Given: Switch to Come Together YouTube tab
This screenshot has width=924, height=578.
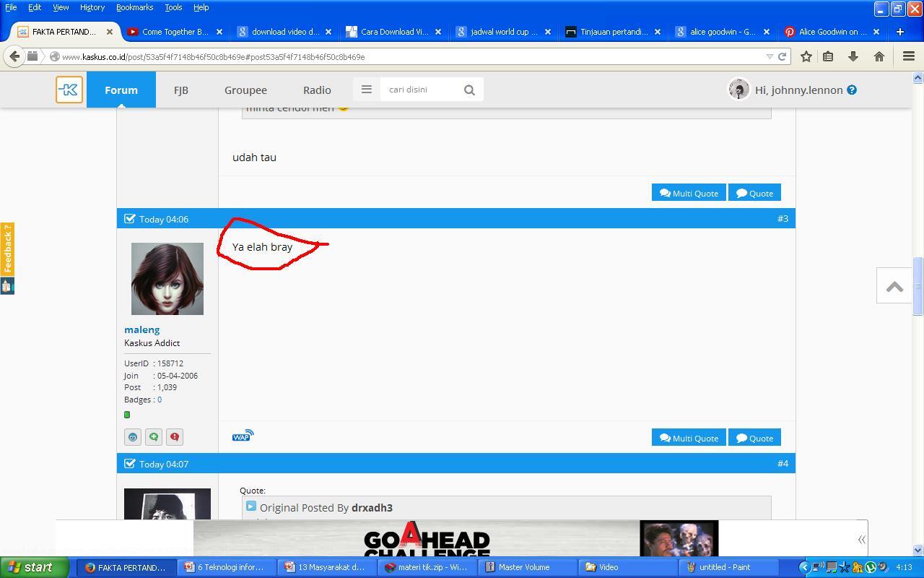Looking at the screenshot, I should pos(174,32).
